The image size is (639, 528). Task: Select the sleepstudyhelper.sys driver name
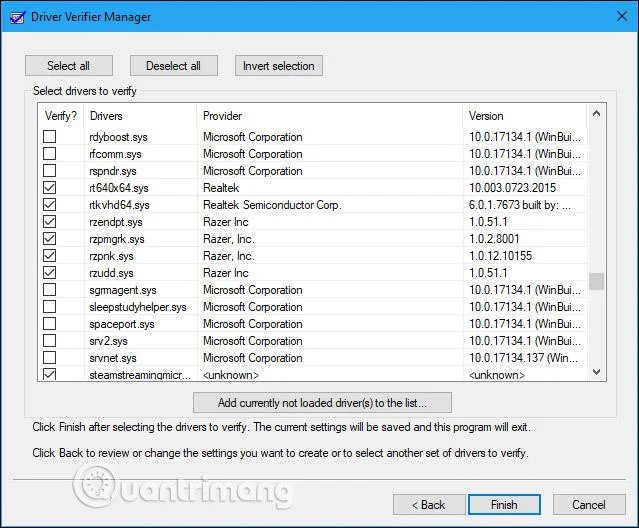coord(138,307)
